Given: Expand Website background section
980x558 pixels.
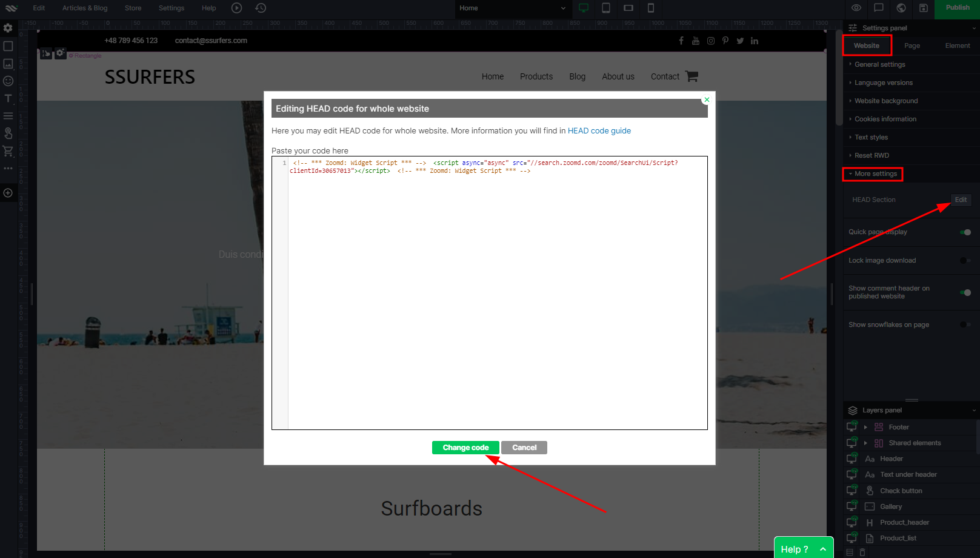Looking at the screenshot, I should [x=911, y=101].
